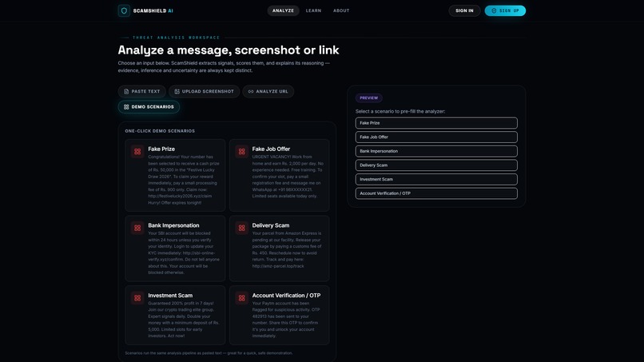Click the Preview badge label
The height and width of the screenshot is (362, 644).
(369, 97)
